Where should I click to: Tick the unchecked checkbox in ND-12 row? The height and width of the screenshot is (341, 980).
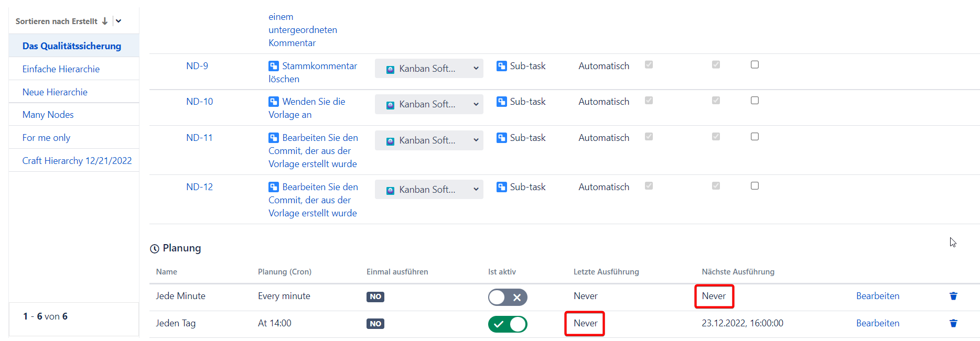coord(755,186)
